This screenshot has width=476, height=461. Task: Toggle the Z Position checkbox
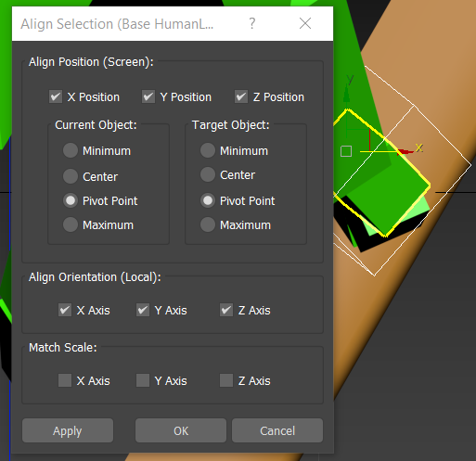(x=241, y=96)
